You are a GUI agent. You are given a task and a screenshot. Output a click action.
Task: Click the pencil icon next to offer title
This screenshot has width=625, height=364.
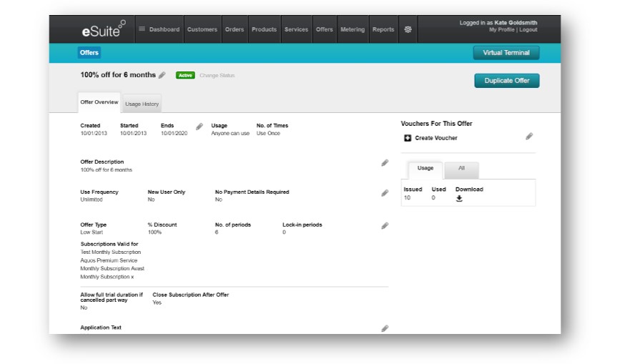pos(162,75)
